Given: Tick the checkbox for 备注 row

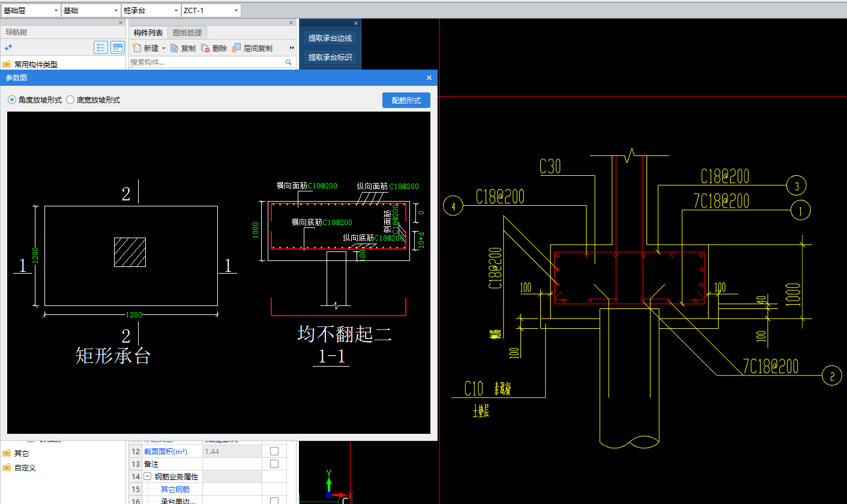Looking at the screenshot, I should click(x=274, y=464).
